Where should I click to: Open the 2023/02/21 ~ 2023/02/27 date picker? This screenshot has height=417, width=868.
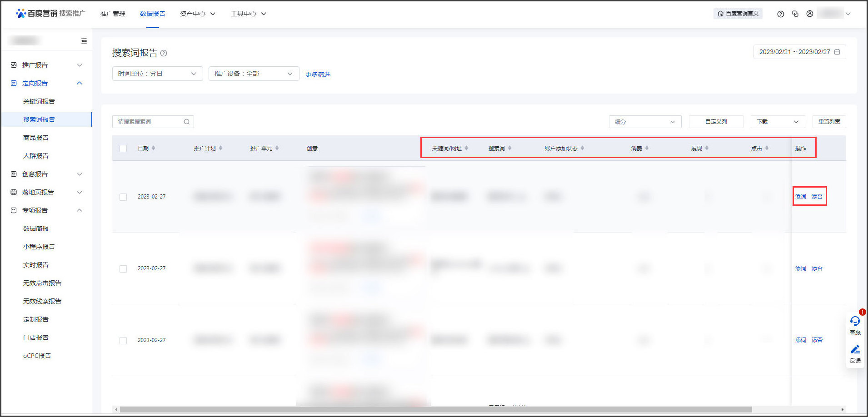798,51
